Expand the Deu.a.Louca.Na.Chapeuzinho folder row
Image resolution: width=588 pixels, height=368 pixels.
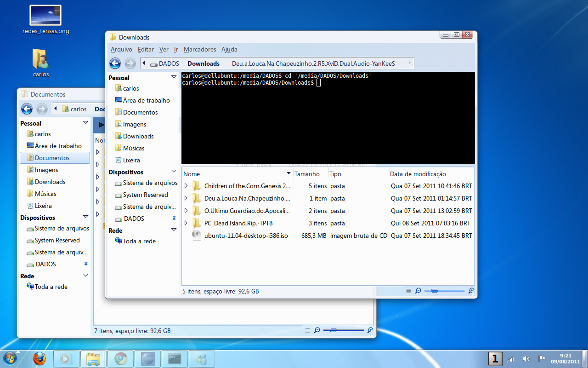tap(186, 198)
